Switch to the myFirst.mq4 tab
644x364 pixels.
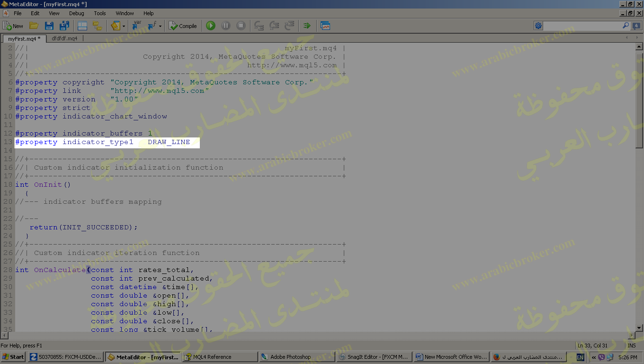tap(24, 38)
